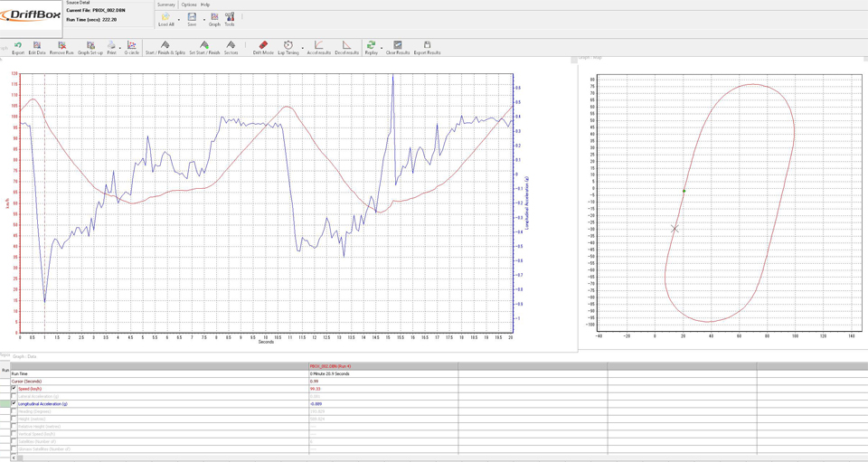Screen dimensions: 868x462
Task: Click the Export toolbar icon
Action: (18, 47)
